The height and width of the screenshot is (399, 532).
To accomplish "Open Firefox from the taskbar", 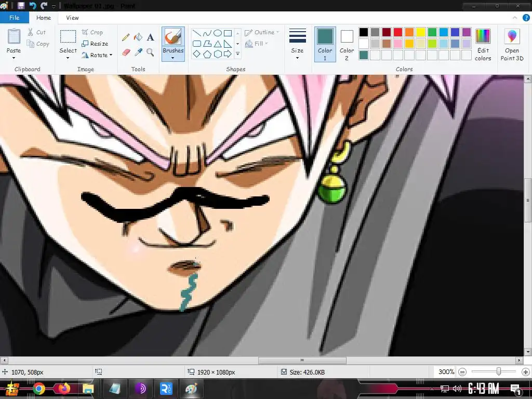I will pos(63,389).
